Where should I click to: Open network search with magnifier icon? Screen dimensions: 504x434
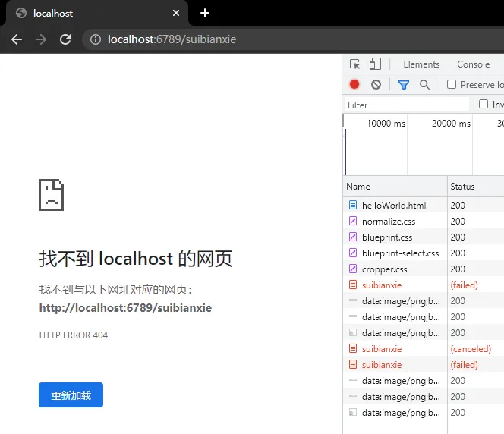424,85
